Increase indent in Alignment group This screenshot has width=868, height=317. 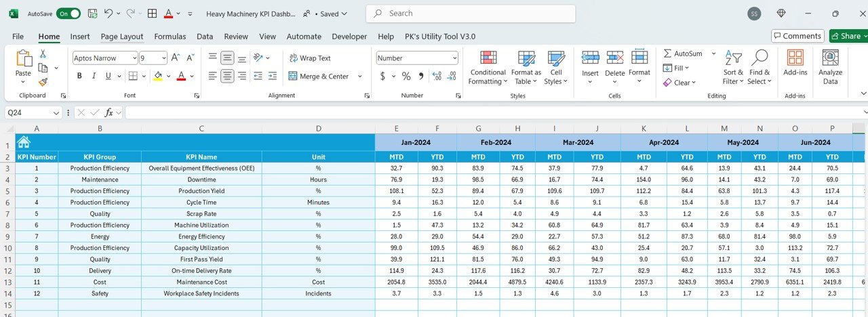point(273,77)
